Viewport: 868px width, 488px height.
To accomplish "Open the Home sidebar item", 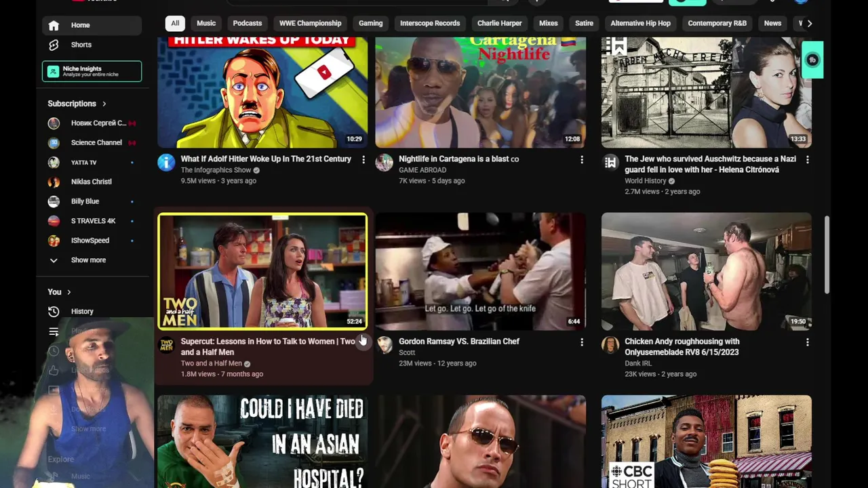I will pyautogui.click(x=92, y=25).
